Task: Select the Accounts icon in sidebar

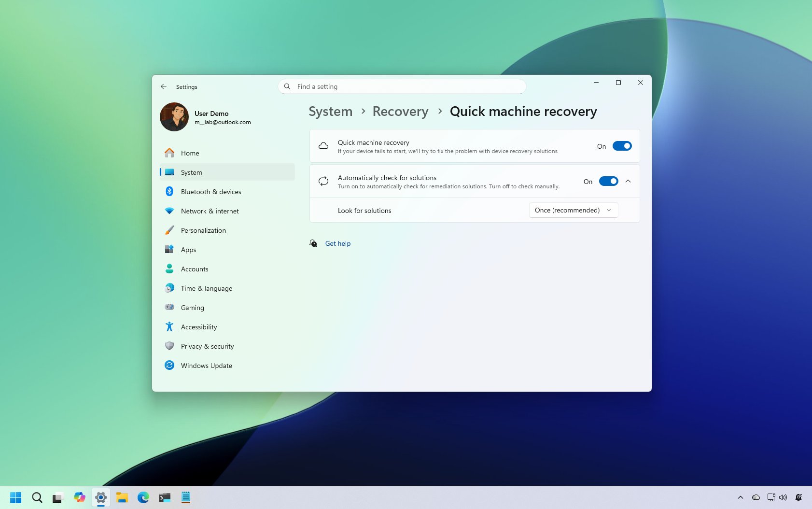Action: pos(169,269)
